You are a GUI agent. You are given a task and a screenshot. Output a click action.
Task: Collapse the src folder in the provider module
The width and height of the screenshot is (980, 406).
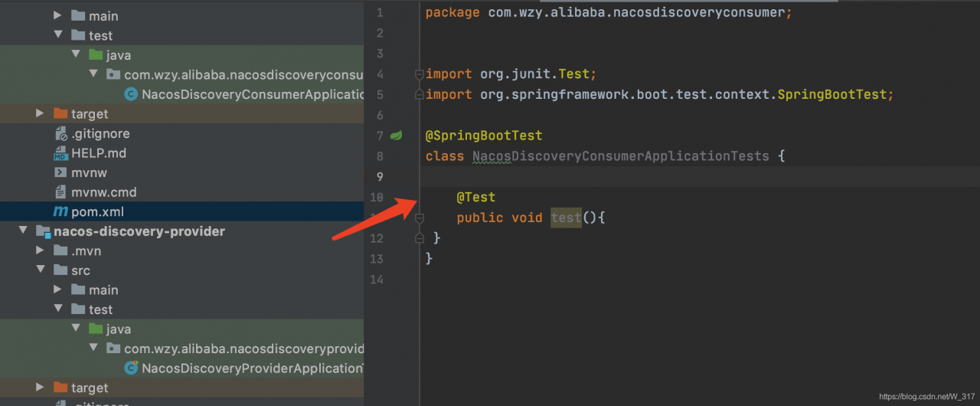(40, 270)
